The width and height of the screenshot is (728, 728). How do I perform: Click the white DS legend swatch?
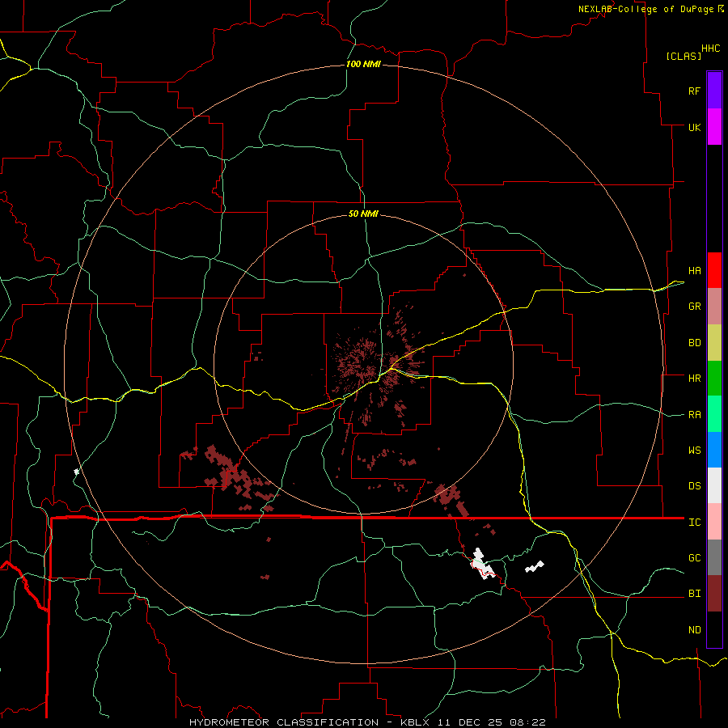(714, 485)
